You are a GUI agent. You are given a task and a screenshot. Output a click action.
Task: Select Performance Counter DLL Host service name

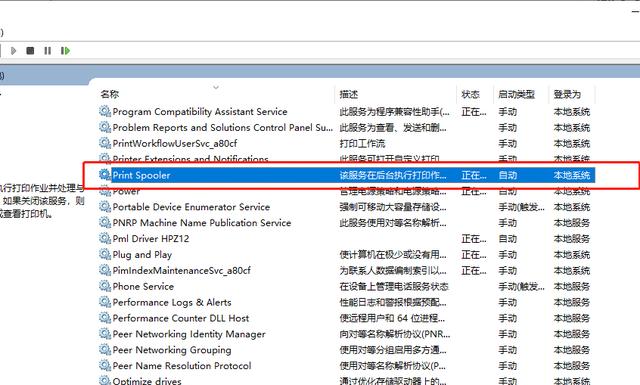click(x=181, y=318)
